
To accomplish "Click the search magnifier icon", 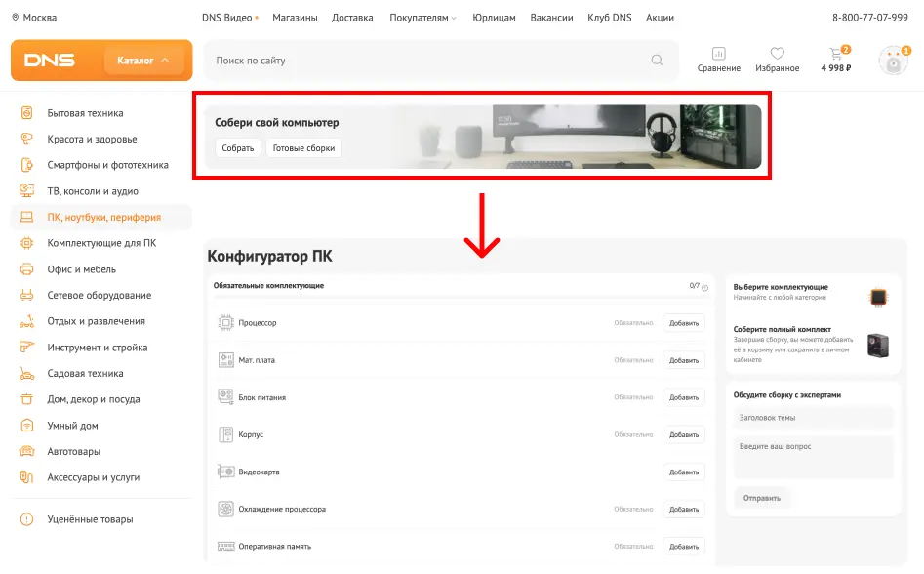I will tap(657, 61).
